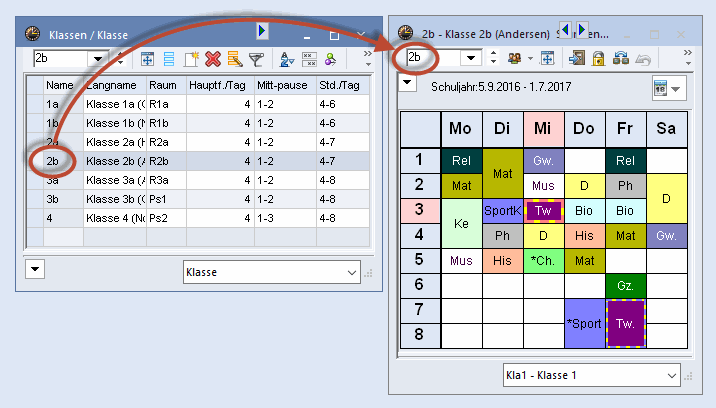Click the field view icon in Klassen toolbar
The height and width of the screenshot is (408, 716).
tap(309, 59)
